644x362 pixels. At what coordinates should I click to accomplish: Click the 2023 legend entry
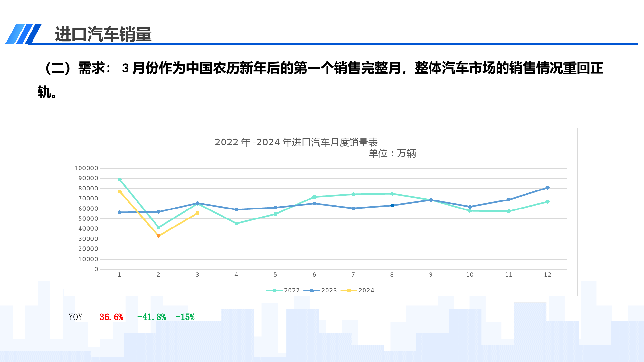pyautogui.click(x=320, y=290)
